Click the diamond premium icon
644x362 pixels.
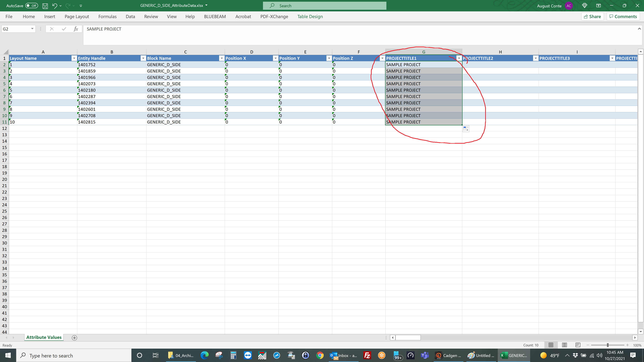584,6
